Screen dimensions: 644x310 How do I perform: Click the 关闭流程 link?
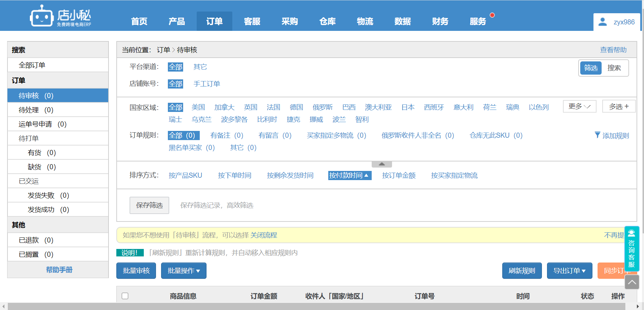264,235
